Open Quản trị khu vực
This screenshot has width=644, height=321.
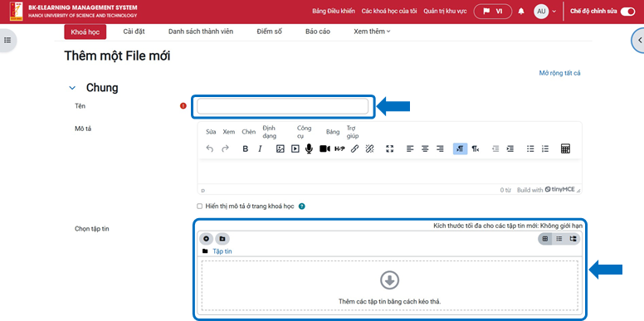(x=445, y=12)
